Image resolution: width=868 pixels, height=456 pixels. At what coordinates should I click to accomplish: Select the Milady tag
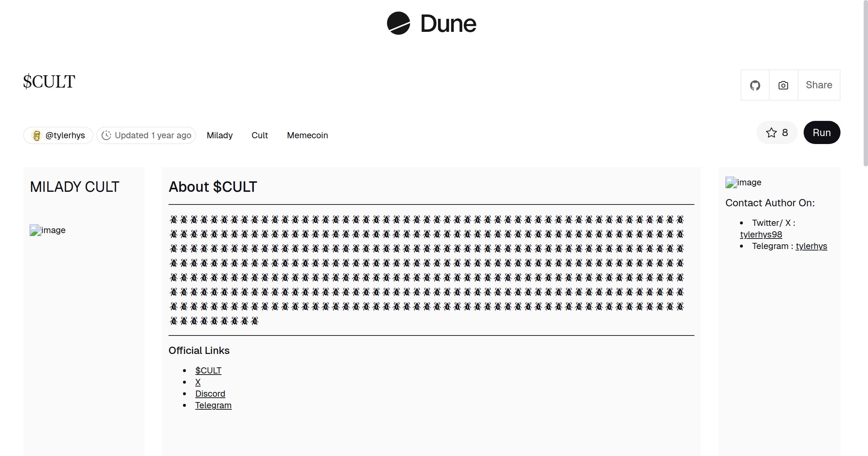(x=220, y=135)
